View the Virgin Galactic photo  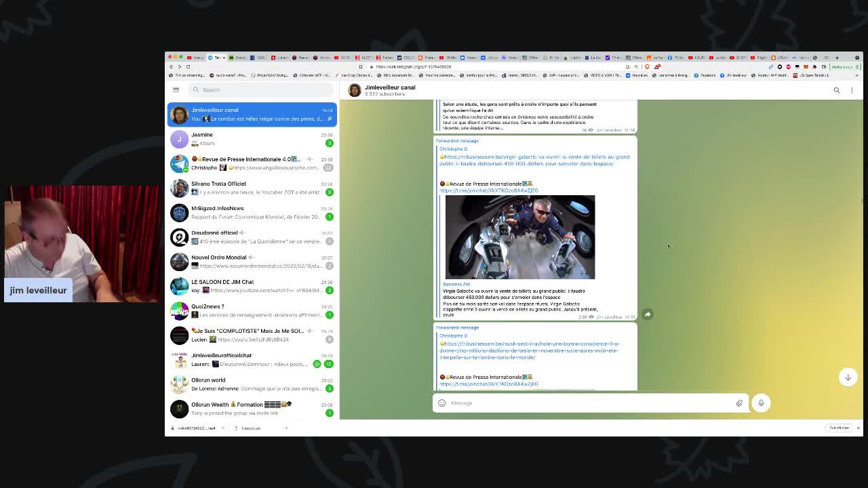coord(520,237)
